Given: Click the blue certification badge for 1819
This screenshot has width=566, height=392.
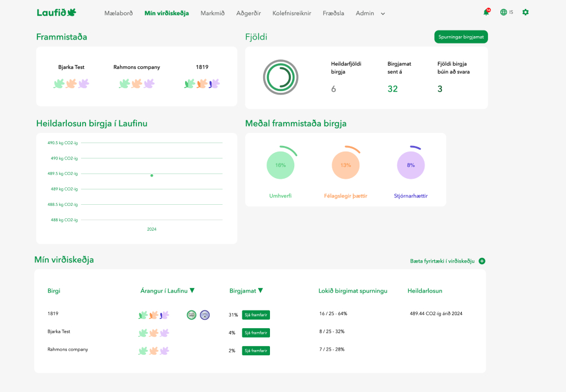Looking at the screenshot, I should tap(205, 315).
